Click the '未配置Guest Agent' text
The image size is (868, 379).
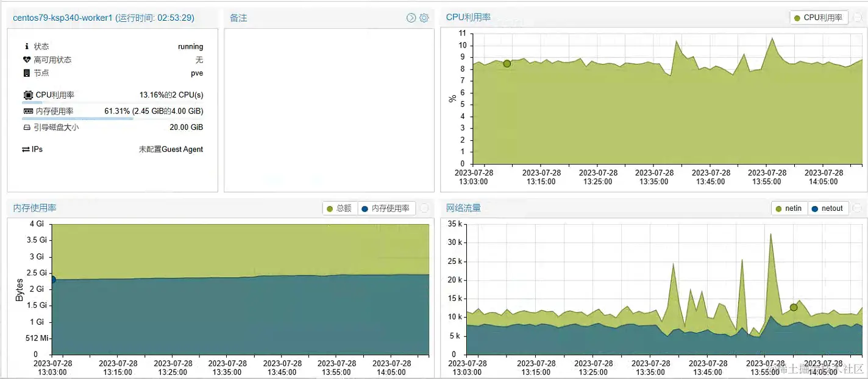[171, 149]
